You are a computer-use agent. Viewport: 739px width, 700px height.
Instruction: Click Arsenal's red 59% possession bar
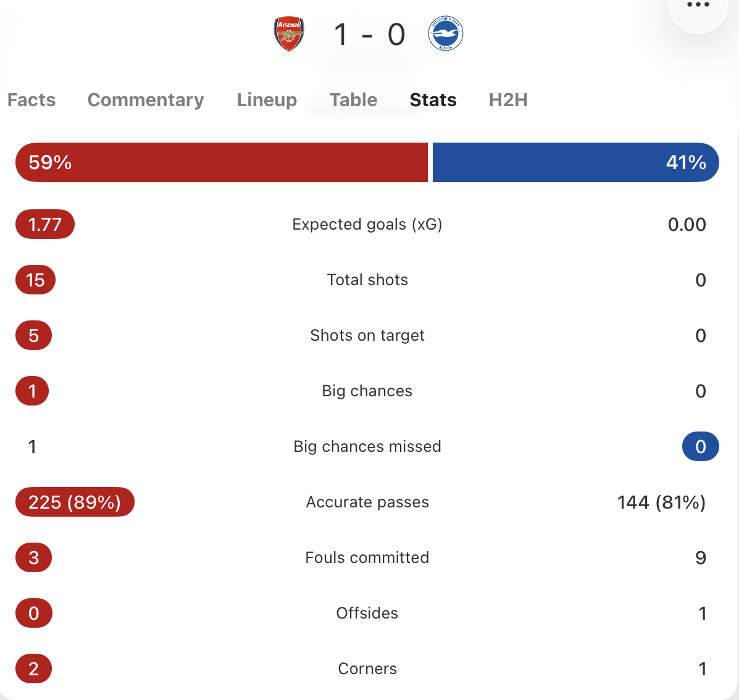(x=222, y=162)
